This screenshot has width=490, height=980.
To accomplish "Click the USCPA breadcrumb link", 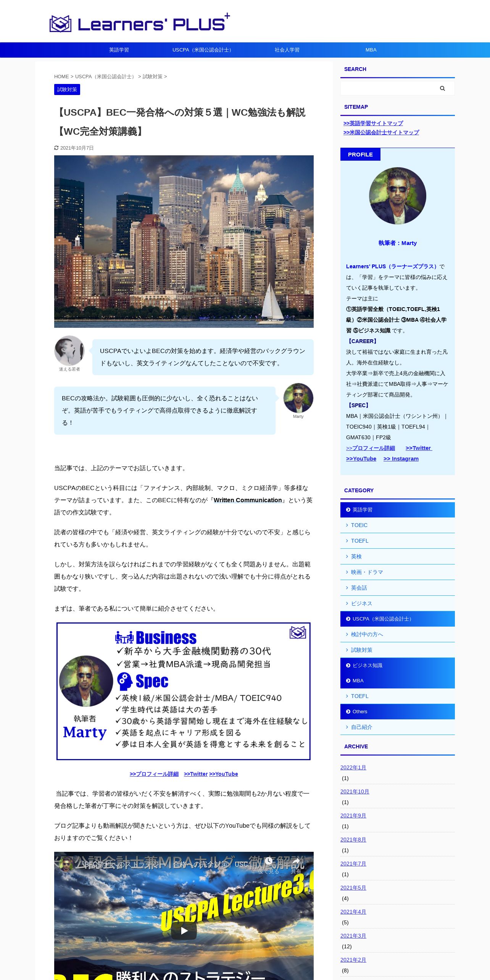I will tap(106, 77).
